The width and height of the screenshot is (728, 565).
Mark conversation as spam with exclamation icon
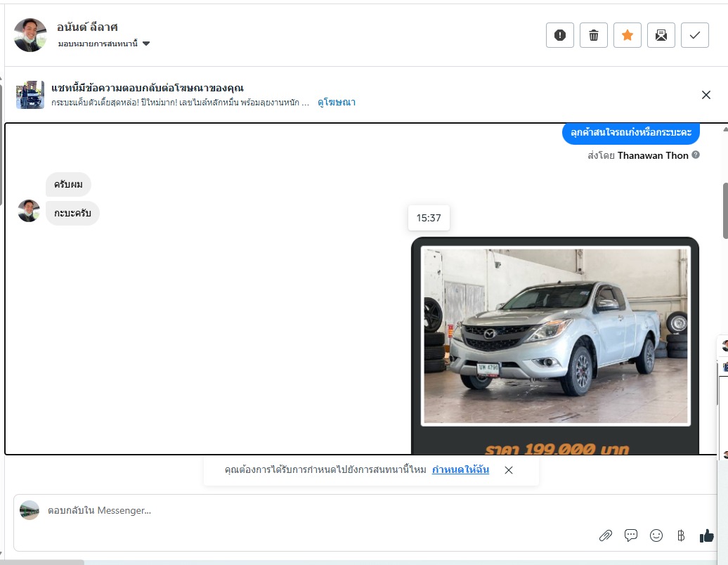click(560, 35)
